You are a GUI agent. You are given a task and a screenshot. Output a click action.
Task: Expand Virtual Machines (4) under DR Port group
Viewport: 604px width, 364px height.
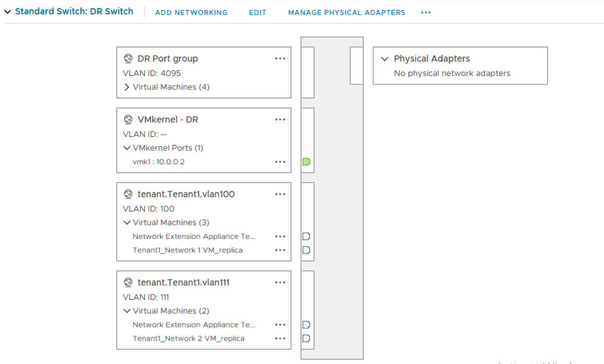point(127,87)
